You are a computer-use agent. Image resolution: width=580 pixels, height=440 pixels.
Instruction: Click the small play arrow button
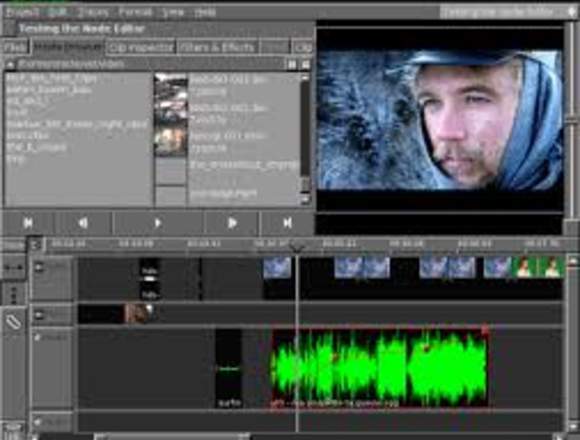tap(158, 223)
